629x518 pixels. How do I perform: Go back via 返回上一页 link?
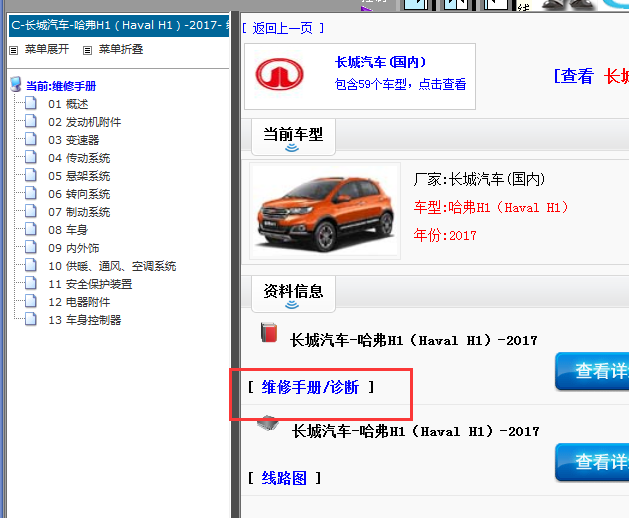coord(283,28)
